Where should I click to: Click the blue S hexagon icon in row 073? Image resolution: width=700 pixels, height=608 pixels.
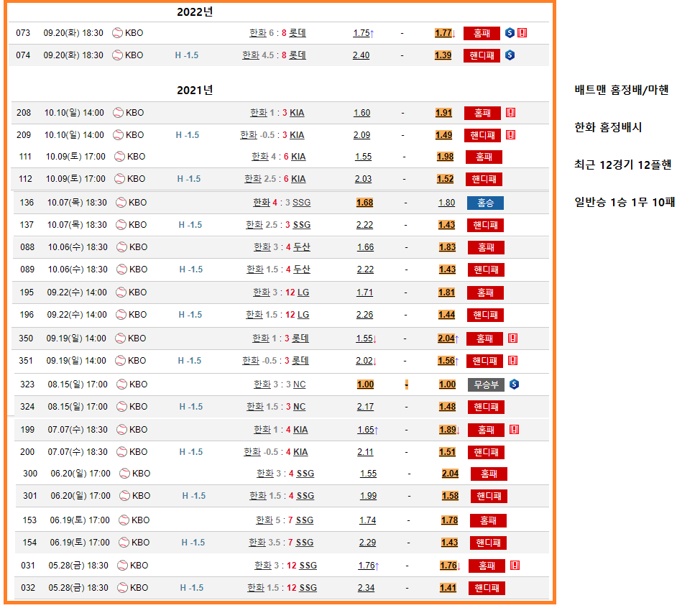pyautogui.click(x=510, y=33)
